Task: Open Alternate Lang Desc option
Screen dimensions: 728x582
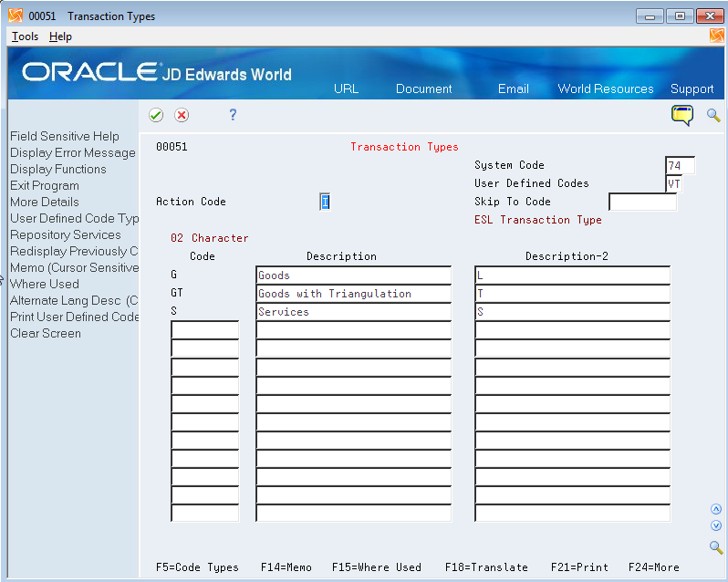Action: (74, 300)
